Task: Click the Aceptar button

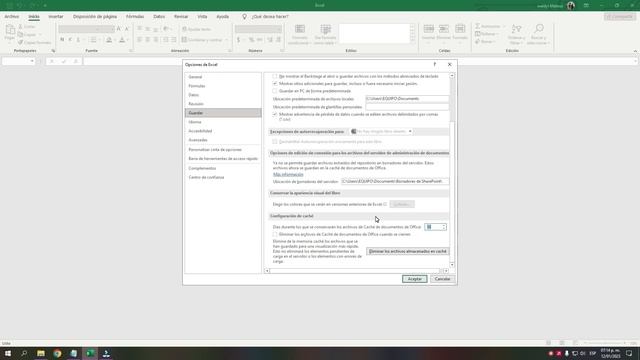Action: 414,279
